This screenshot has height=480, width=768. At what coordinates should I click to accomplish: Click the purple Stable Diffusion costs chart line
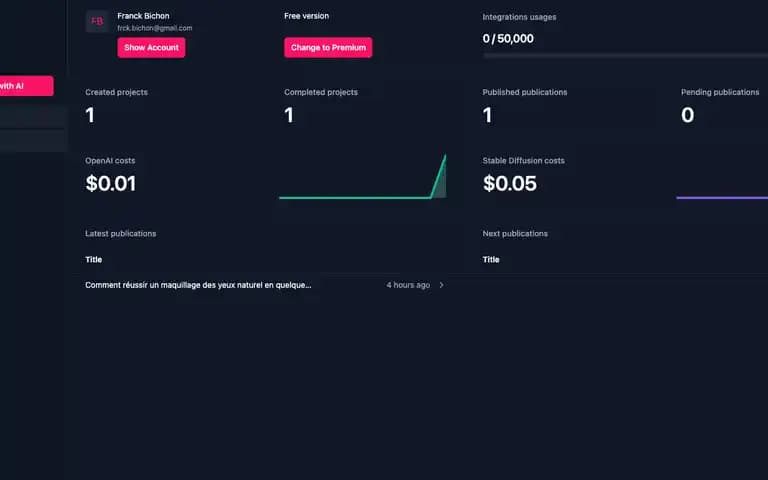[722, 198]
